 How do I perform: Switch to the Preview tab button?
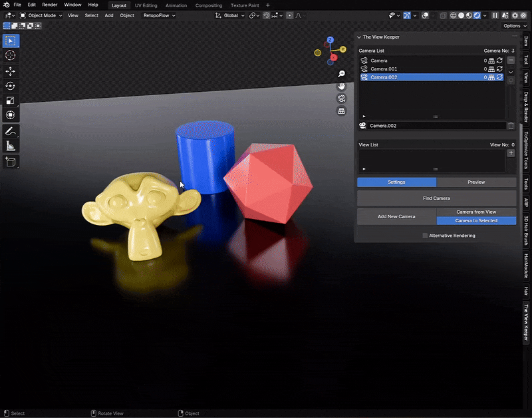tap(476, 182)
